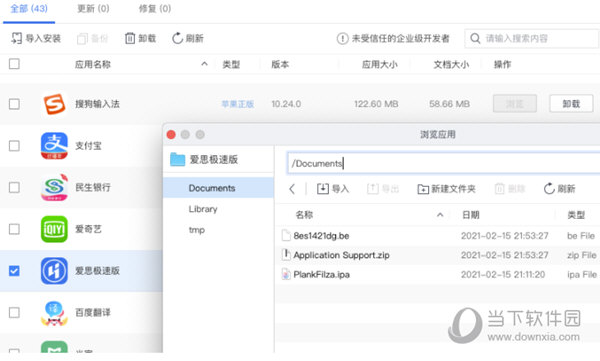Click the 8es1421dg.be file icon
This screenshot has height=361, width=600.
click(286, 235)
